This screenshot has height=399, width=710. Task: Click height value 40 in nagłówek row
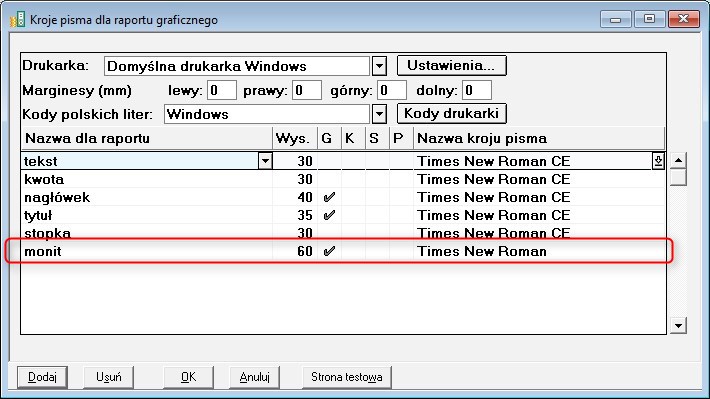click(x=305, y=197)
